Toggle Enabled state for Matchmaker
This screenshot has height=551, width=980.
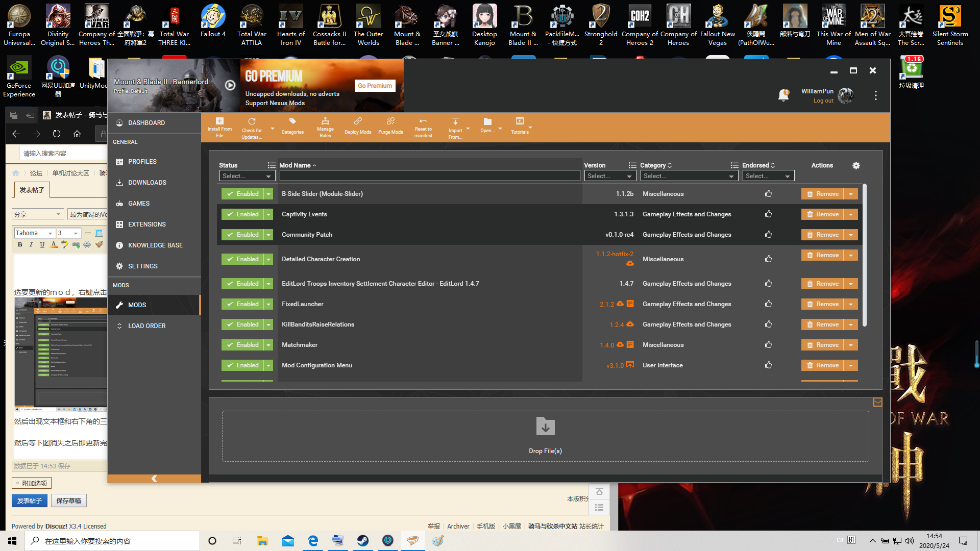[242, 345]
